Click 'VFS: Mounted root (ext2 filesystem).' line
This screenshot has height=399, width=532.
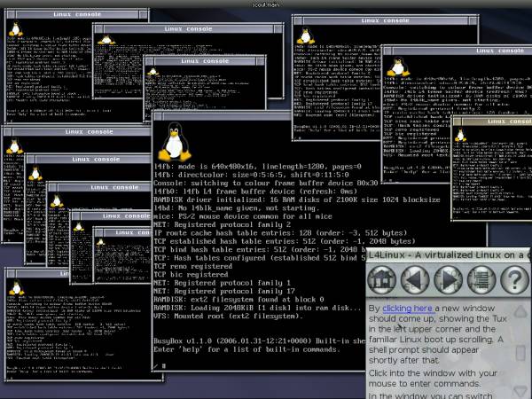[228, 317]
